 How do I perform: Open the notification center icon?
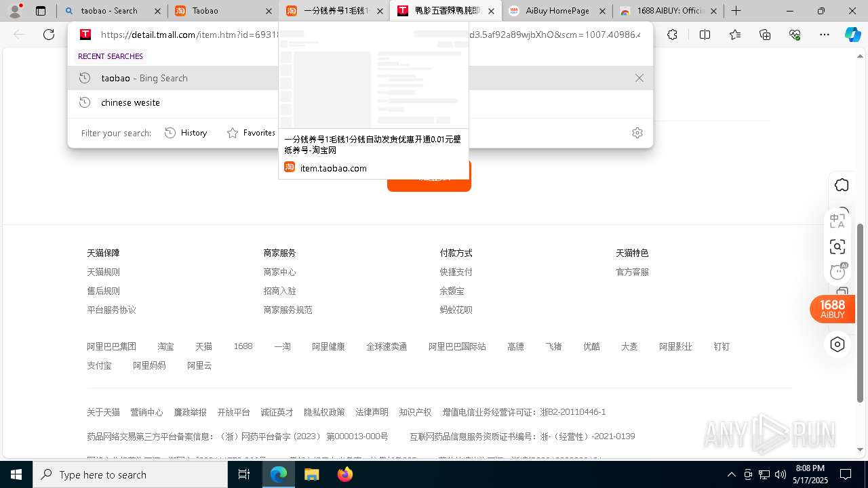click(x=846, y=475)
